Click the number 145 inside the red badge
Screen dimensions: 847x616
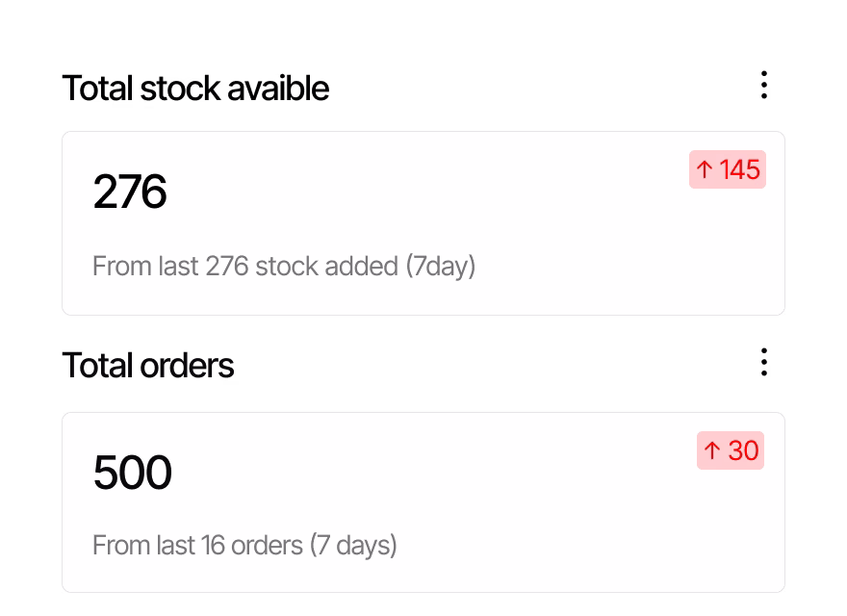(x=740, y=170)
